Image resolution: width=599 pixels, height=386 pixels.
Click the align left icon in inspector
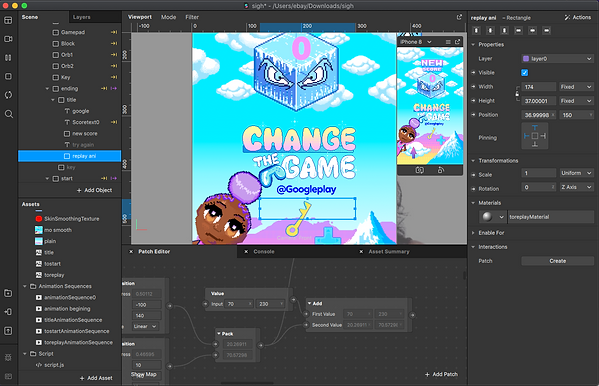pyautogui.click(x=518, y=31)
